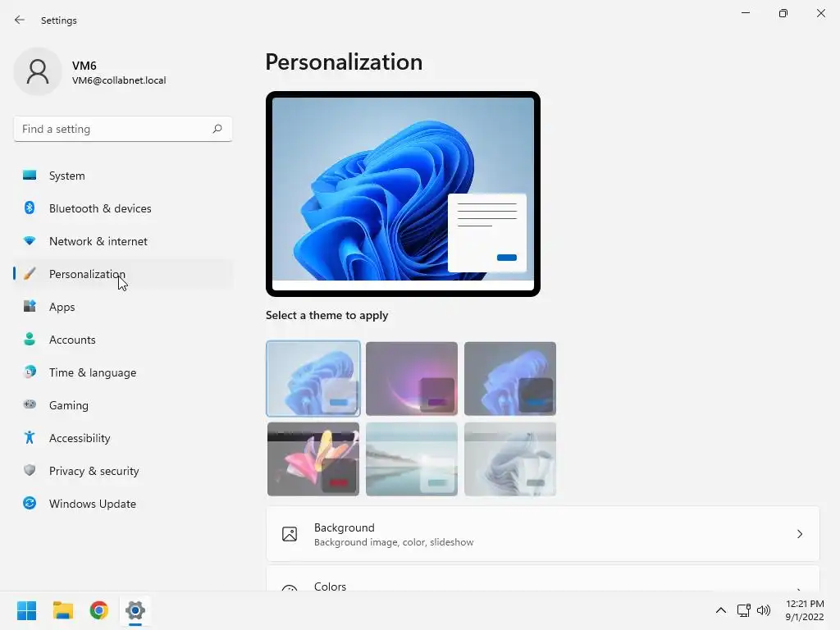Open Background image, color, slideshow row

(x=543, y=534)
